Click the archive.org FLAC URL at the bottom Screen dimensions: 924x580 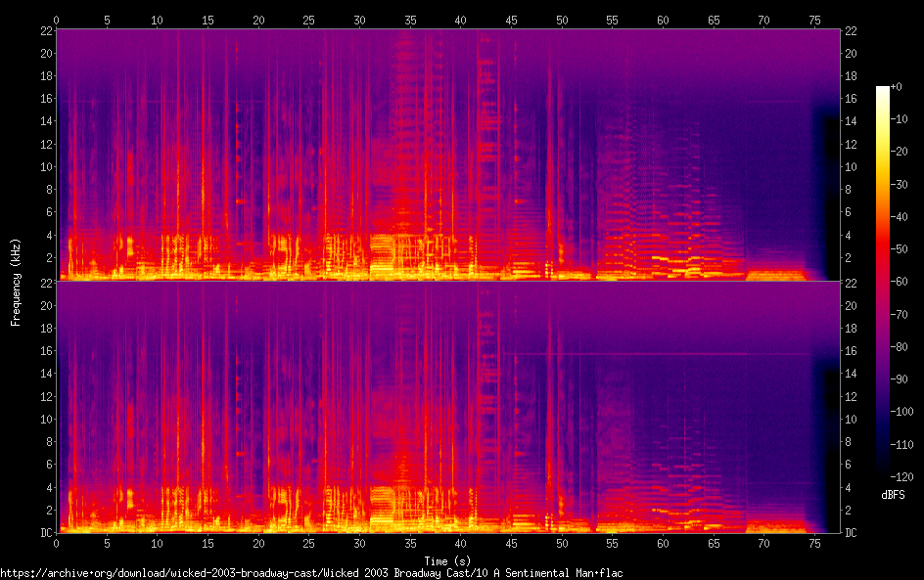311,573
